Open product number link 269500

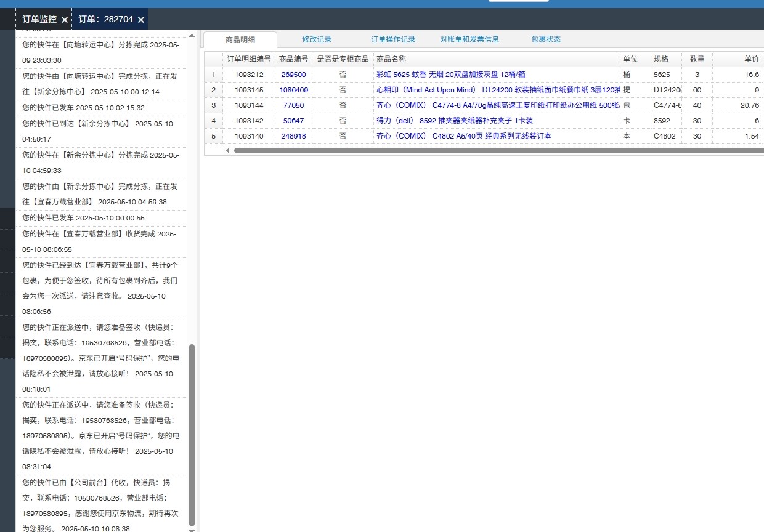293,75
